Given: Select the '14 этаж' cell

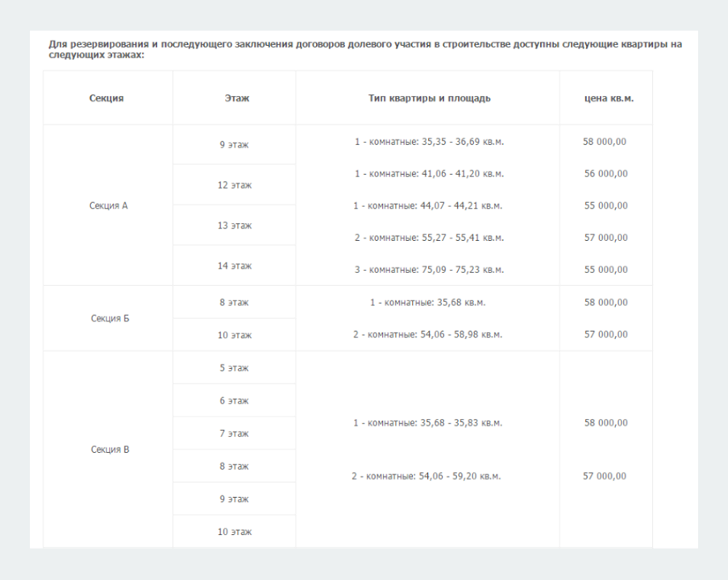Looking at the screenshot, I should coord(235,266).
